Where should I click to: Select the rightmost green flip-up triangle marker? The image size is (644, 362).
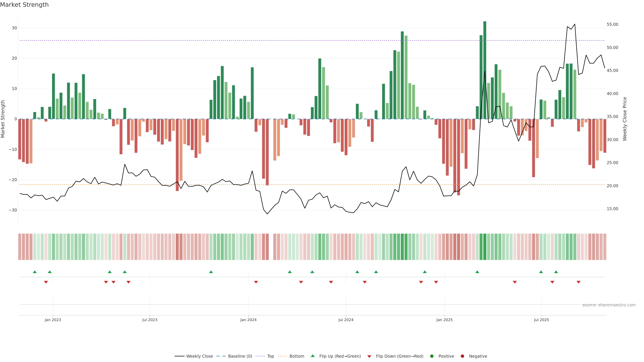(x=556, y=272)
